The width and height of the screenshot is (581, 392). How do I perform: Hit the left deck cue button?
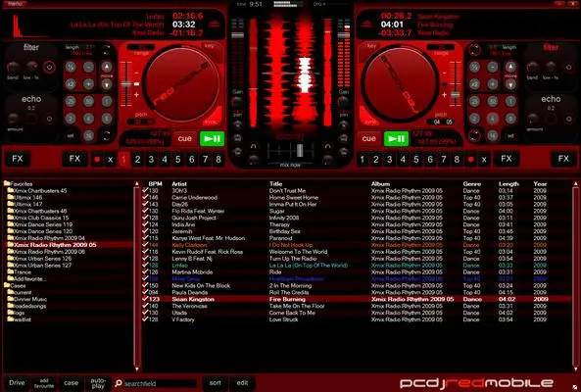(184, 138)
